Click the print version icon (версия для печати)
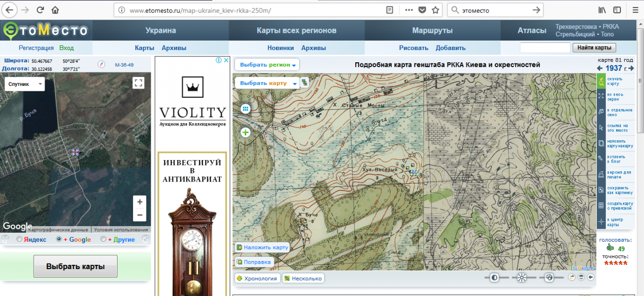This screenshot has width=644, height=296. pyautogui.click(x=602, y=174)
